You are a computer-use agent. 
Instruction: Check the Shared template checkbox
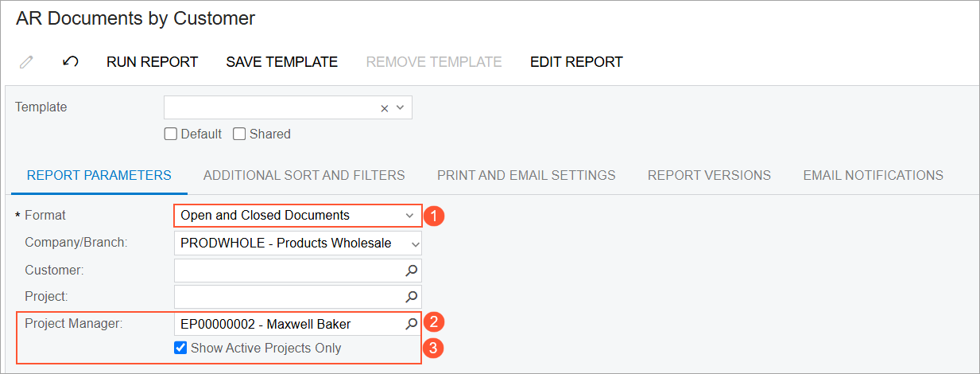pos(238,134)
